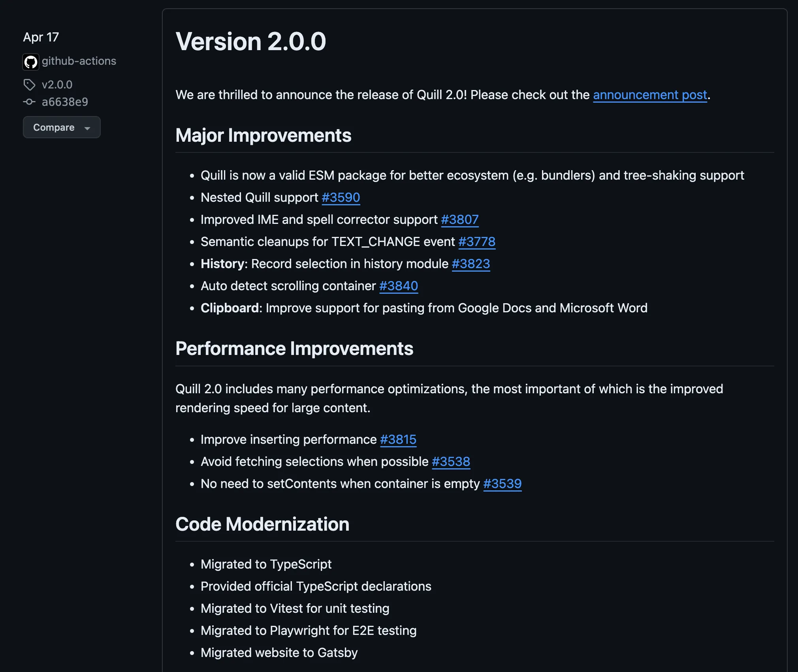Image resolution: width=798 pixels, height=672 pixels.
Task: Click the Code Modernization heading
Action: (x=262, y=524)
